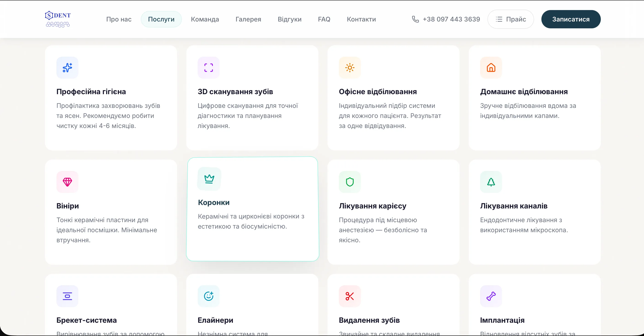Click the scan frame icon of 3D сканування
The width and height of the screenshot is (644, 336).
[x=208, y=67]
